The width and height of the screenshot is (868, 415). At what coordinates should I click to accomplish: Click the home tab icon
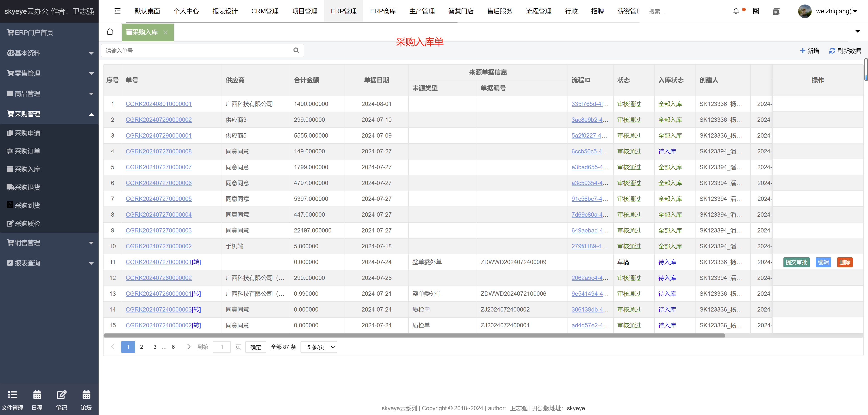[110, 32]
